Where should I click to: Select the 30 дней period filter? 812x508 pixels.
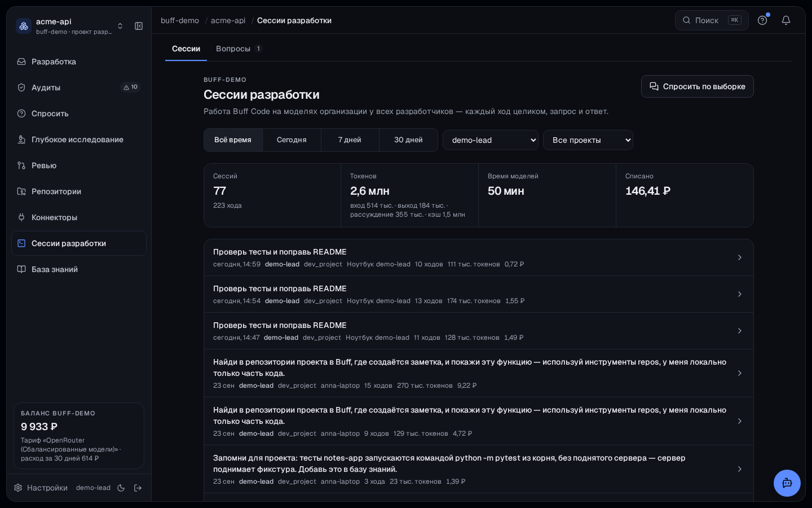[408, 140]
